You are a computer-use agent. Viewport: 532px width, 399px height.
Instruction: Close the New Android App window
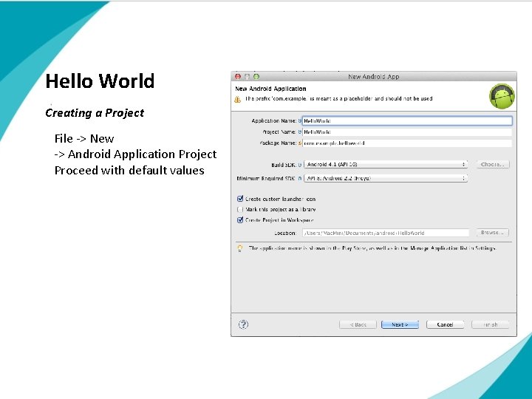238,77
